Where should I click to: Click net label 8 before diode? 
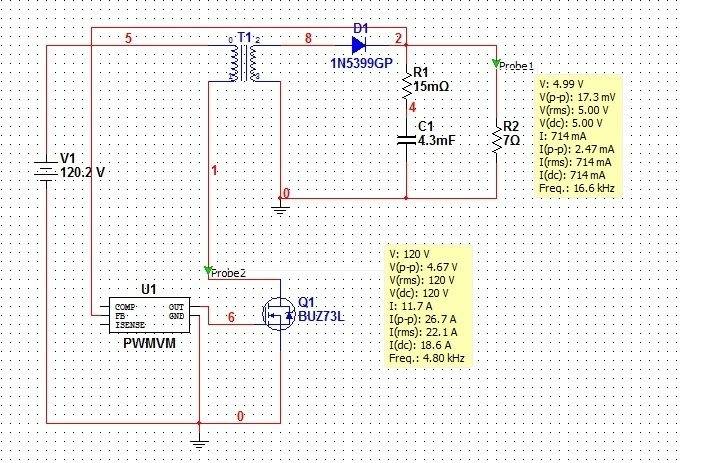[x=308, y=38]
